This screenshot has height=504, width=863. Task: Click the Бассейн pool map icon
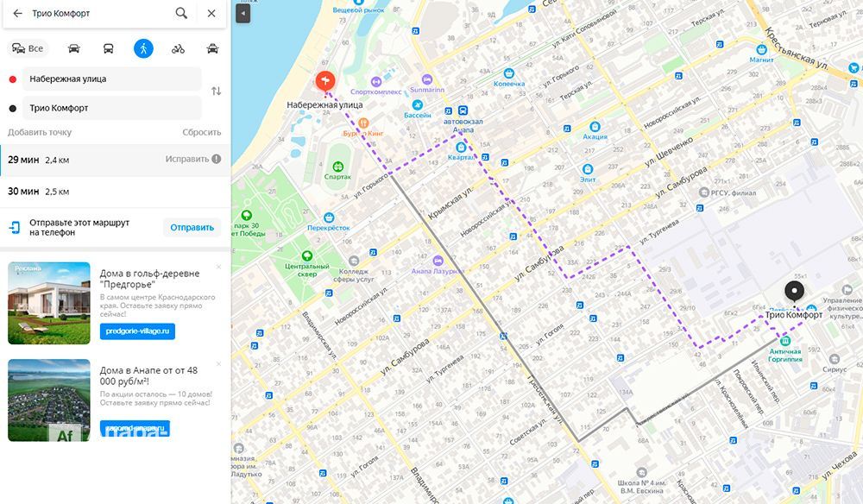tap(417, 105)
